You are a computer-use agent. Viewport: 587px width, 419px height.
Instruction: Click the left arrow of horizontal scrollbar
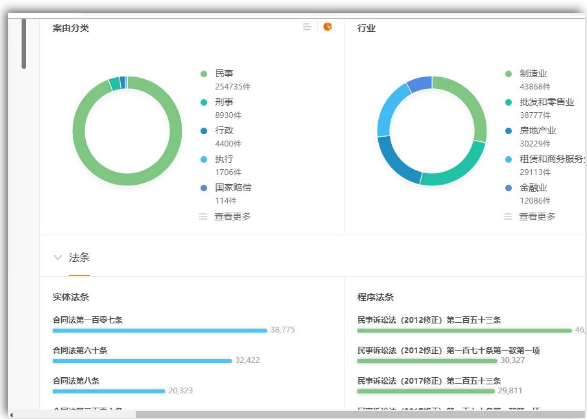(11, 415)
